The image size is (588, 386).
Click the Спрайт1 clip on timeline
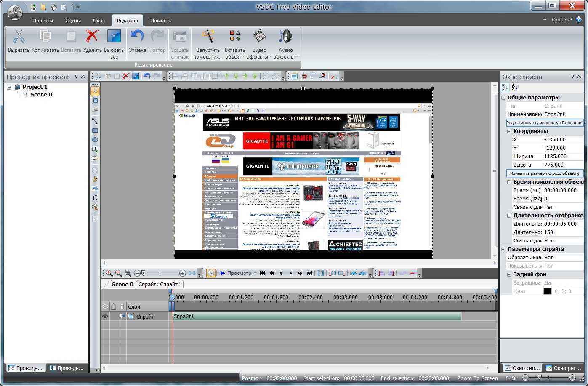(317, 316)
